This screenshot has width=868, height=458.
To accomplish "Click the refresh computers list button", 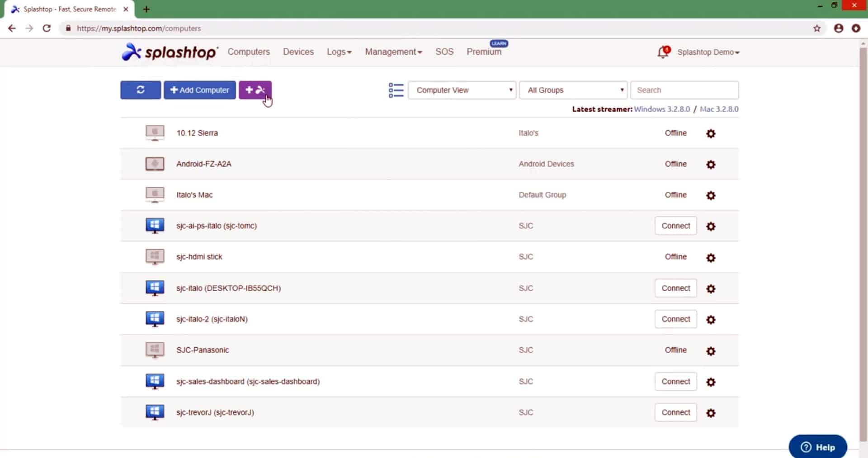I will point(140,90).
